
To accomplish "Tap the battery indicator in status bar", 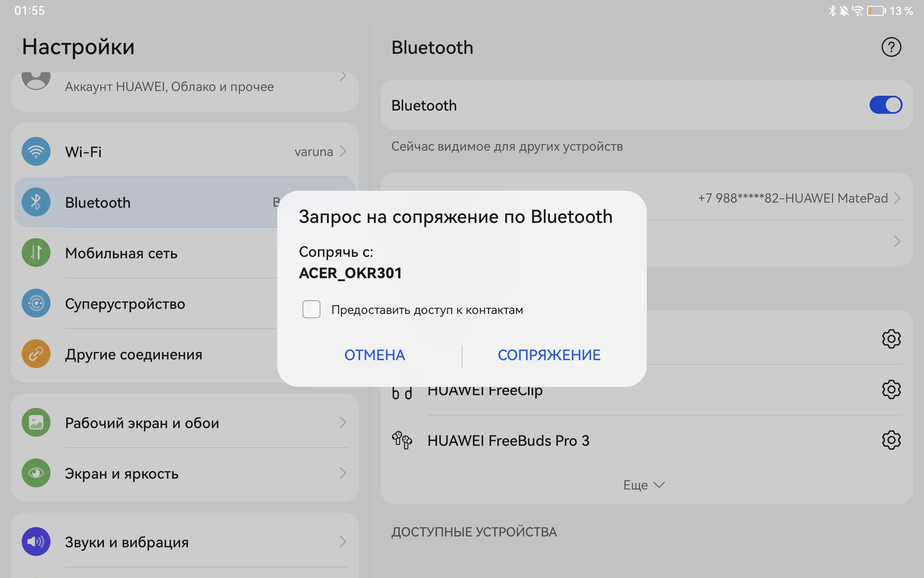I will pyautogui.click(x=876, y=11).
